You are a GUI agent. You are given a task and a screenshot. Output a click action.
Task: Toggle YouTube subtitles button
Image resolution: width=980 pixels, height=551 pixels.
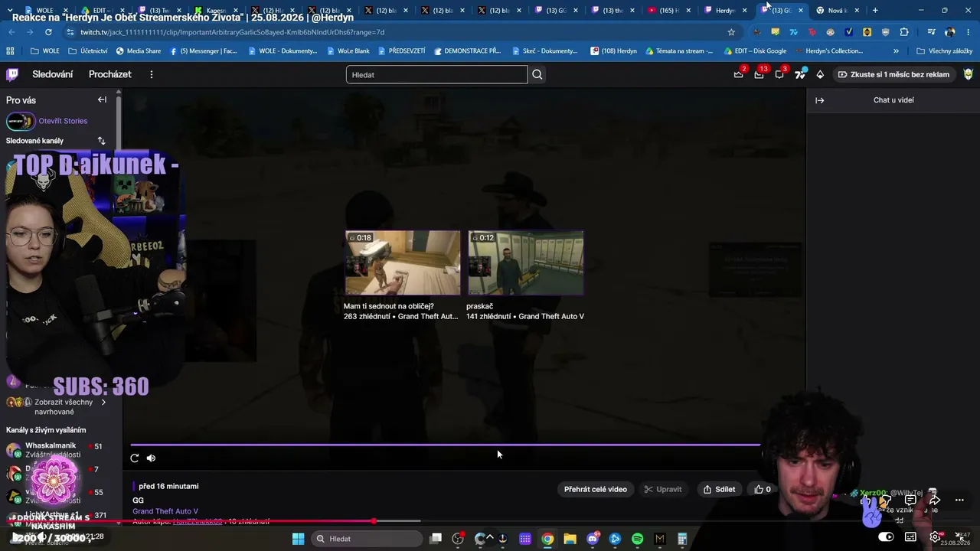pyautogui.click(x=910, y=537)
